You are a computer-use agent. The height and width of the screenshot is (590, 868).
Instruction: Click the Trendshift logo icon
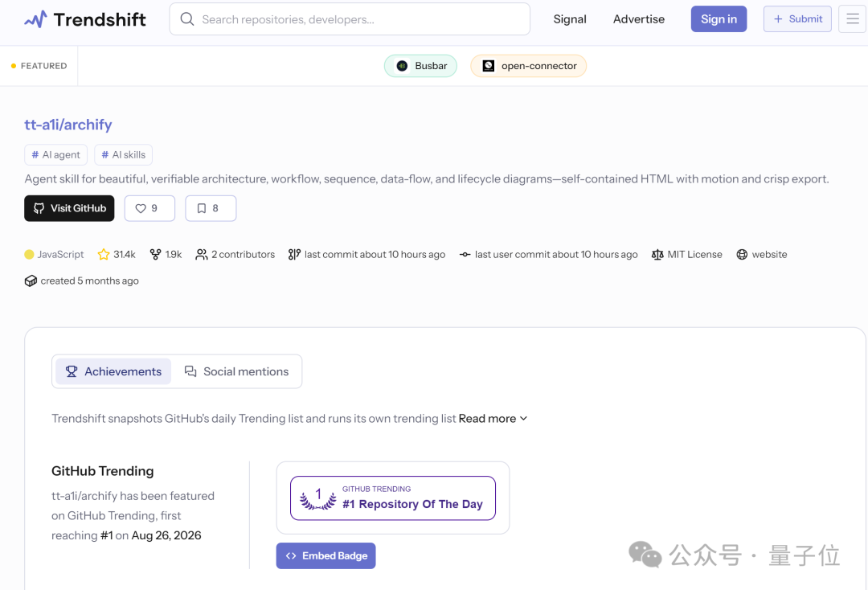[35, 19]
